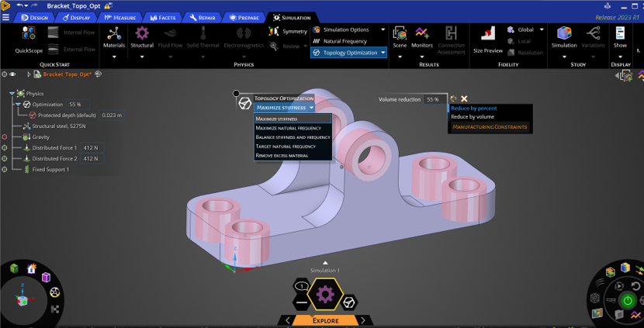Click the comment hexagon with number 1
The width and height of the screenshot is (644, 328).
[x=302, y=285]
